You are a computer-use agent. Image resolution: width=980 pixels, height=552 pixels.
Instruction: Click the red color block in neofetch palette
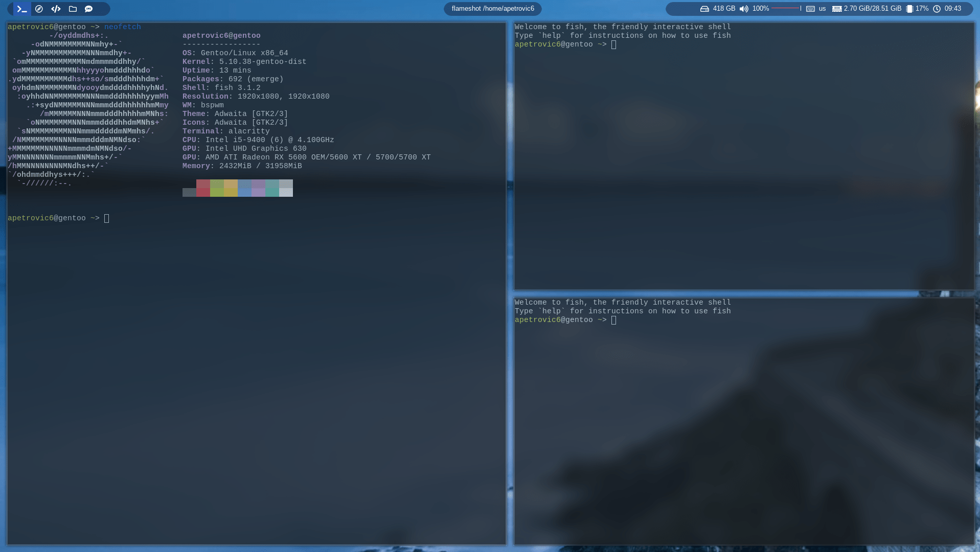[203, 188]
